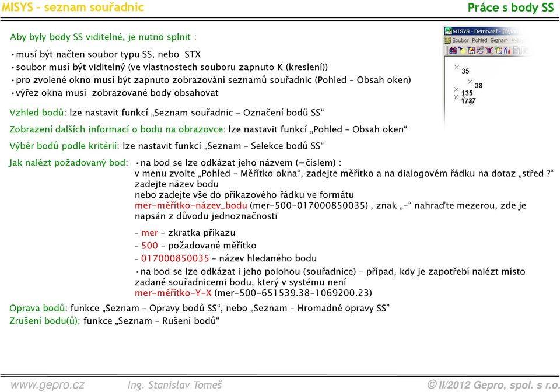Click the 'Vzhled bodů' green label
The width and height of the screenshot is (560, 392).
[37, 113]
